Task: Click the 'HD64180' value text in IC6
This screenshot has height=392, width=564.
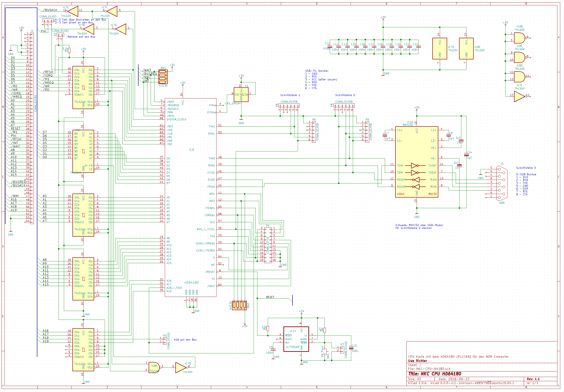Action: click(192, 283)
